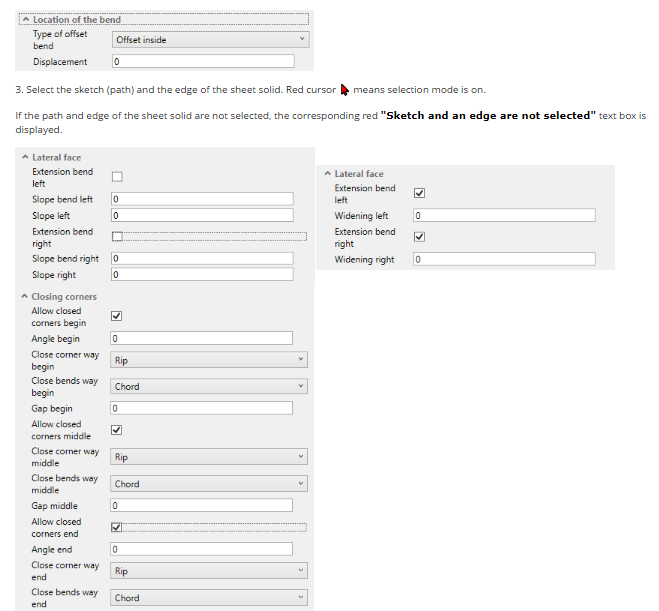659x611 pixels.
Task: Uncheck Allow closed corners middle
Action: pos(117,430)
